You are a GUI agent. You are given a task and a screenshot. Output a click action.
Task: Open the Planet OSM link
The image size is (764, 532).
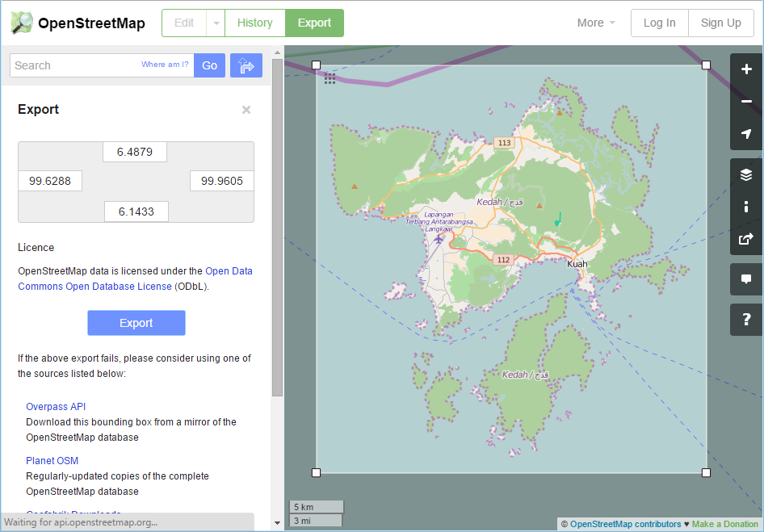[x=52, y=460]
